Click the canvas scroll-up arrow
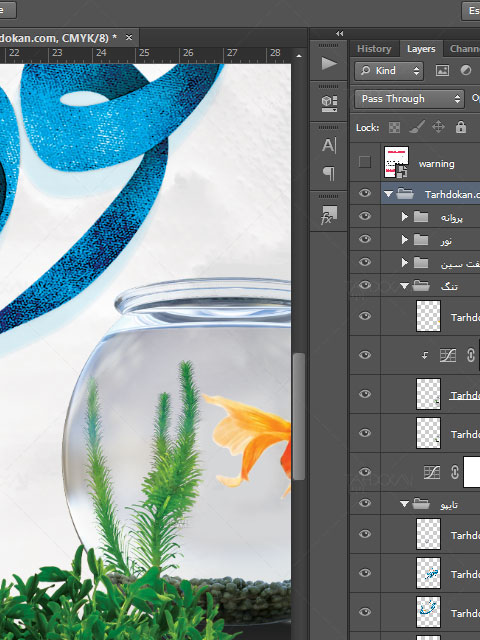The image size is (480, 640). tap(299, 56)
